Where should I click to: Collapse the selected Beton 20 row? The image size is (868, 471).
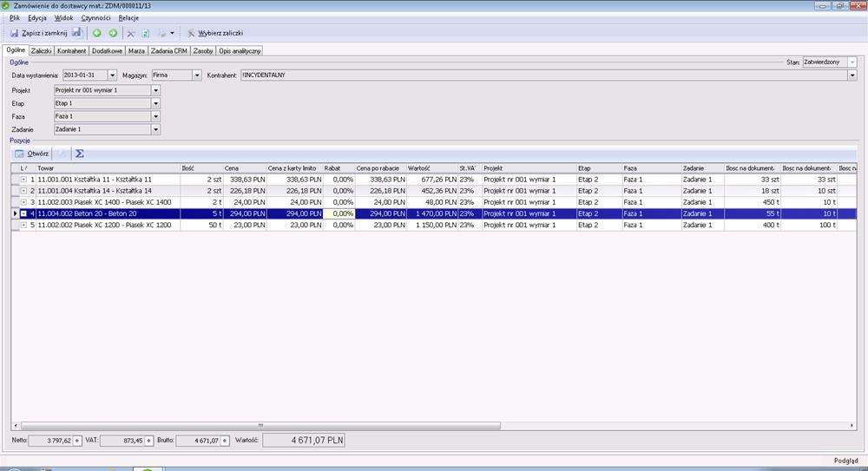(x=23, y=213)
